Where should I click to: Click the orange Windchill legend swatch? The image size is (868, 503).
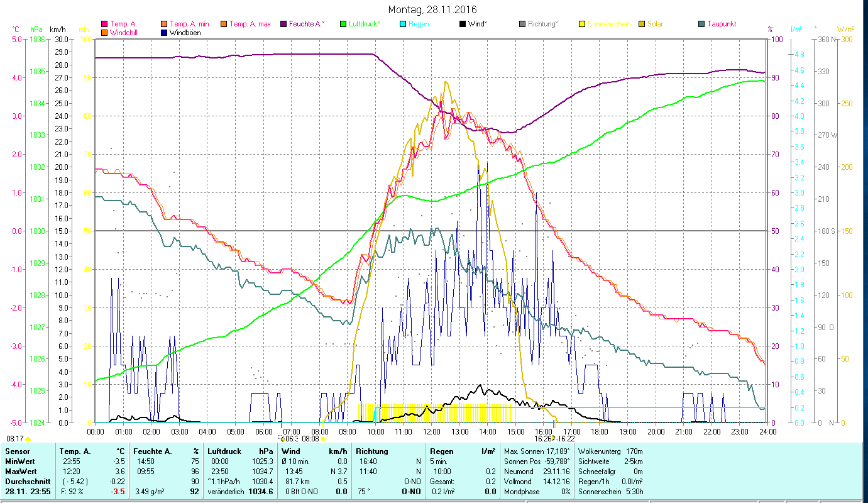pos(104,33)
